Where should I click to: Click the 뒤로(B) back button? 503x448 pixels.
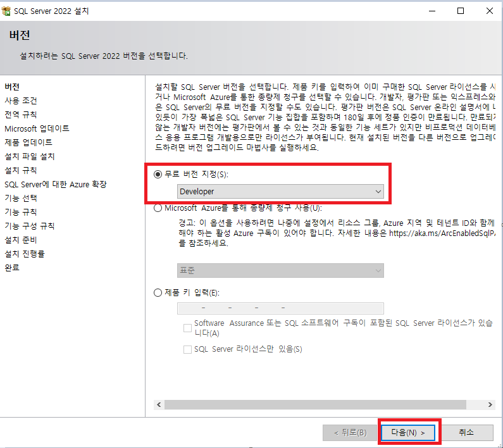click(x=351, y=433)
